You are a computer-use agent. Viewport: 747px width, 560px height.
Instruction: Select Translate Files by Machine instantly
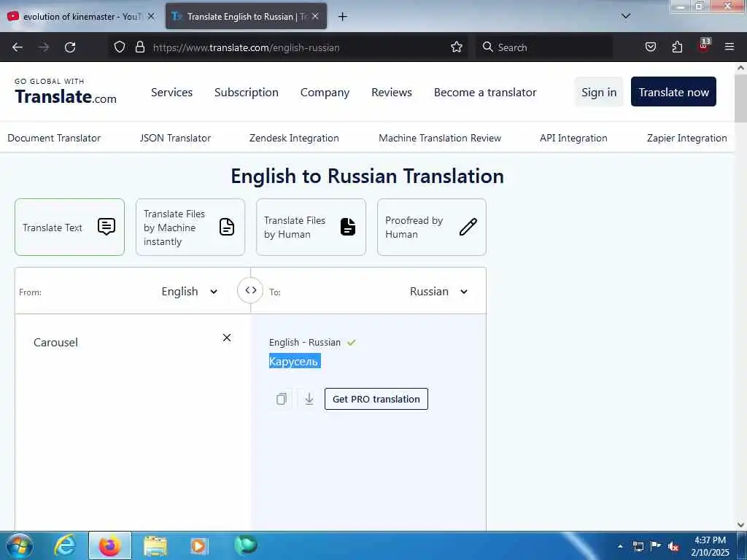(x=190, y=227)
